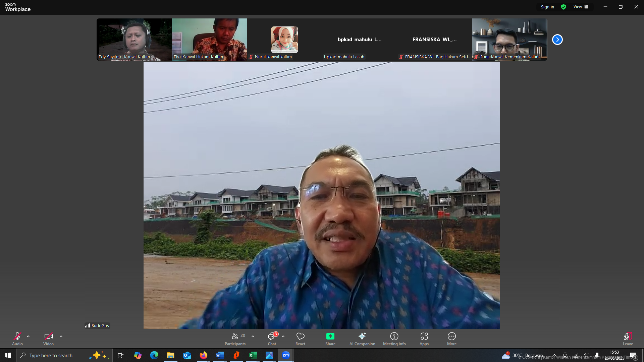The image size is (644, 362).
Task: Open Firefox from the taskbar
Action: point(204,355)
